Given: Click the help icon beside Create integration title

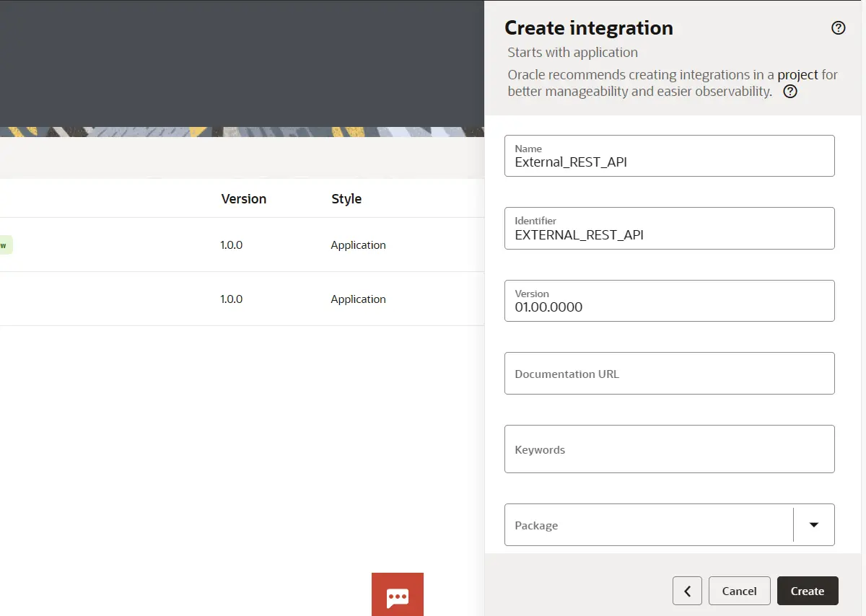Looking at the screenshot, I should pyautogui.click(x=838, y=28).
